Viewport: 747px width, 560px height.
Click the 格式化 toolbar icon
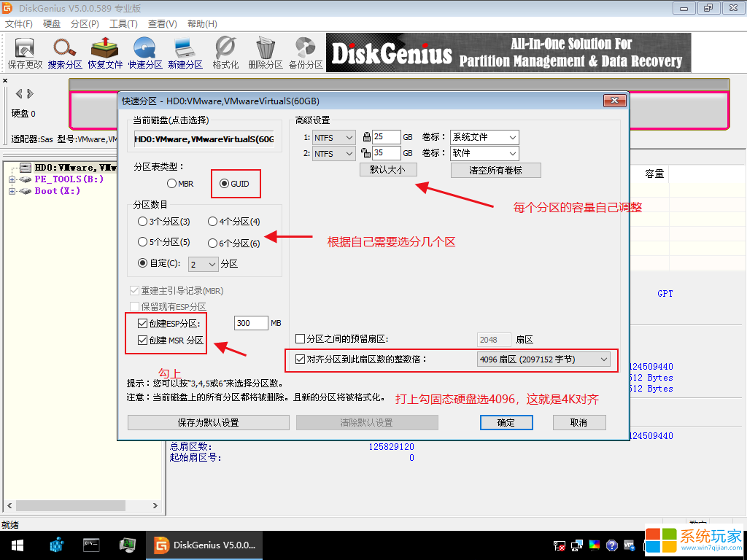point(225,52)
